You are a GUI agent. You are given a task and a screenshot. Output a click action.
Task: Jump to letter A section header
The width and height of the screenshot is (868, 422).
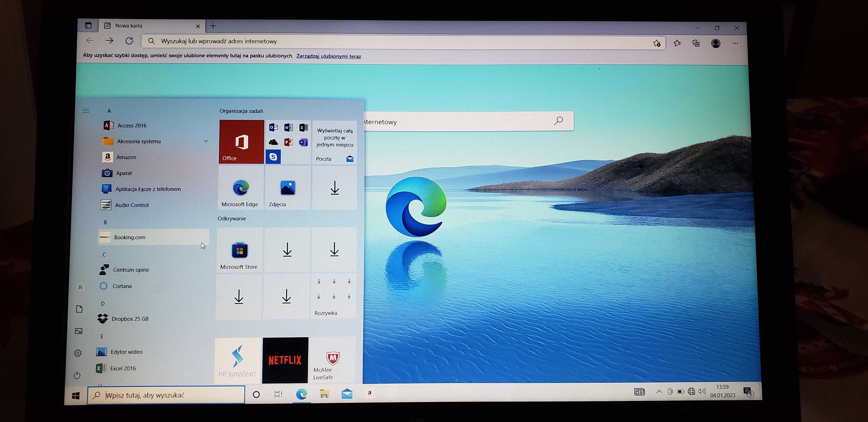[109, 111]
